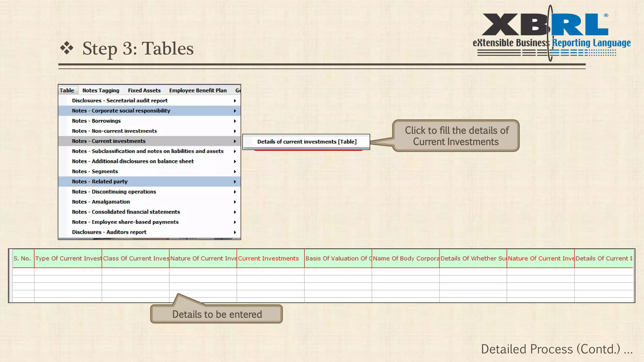Click Details of current investments [Table]
Image resolution: width=644 pixels, height=362 pixels.
(307, 142)
